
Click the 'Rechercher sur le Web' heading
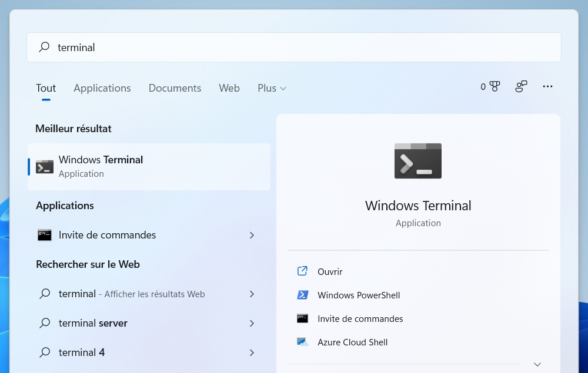click(88, 264)
